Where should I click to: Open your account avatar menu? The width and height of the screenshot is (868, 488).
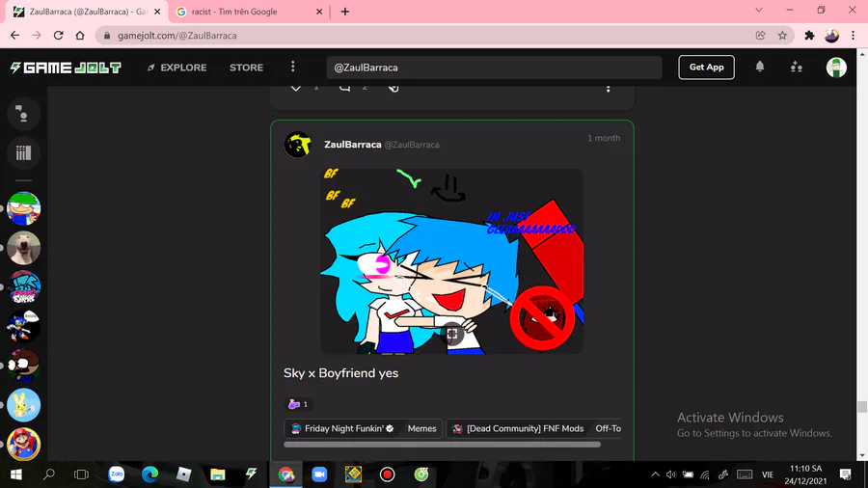(836, 68)
